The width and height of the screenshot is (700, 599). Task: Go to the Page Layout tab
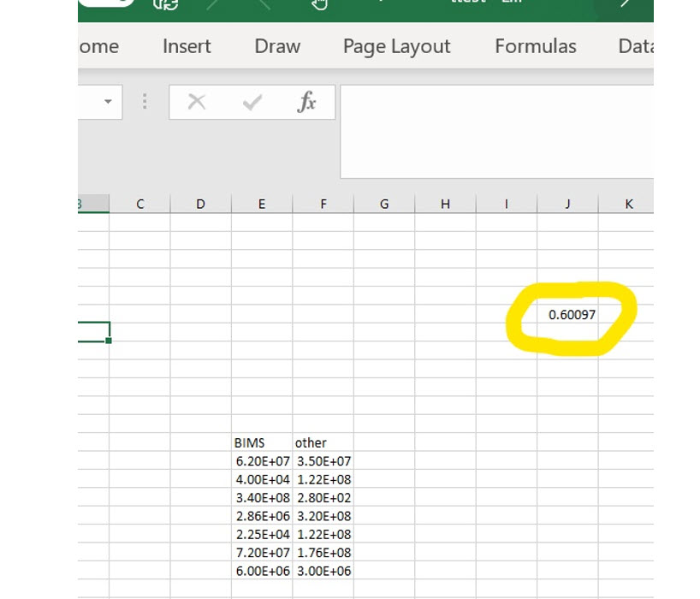[396, 46]
